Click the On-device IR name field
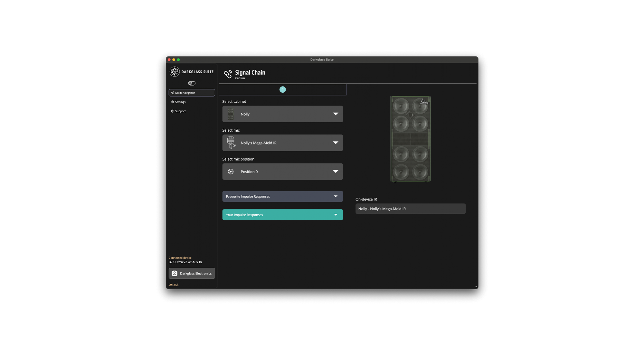The image size is (644, 354). tap(410, 209)
